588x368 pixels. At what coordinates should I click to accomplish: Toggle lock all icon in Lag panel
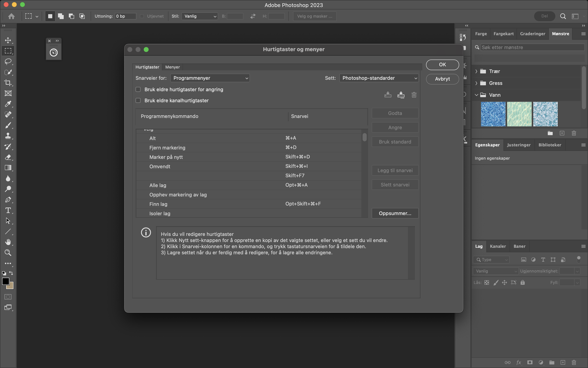(523, 283)
